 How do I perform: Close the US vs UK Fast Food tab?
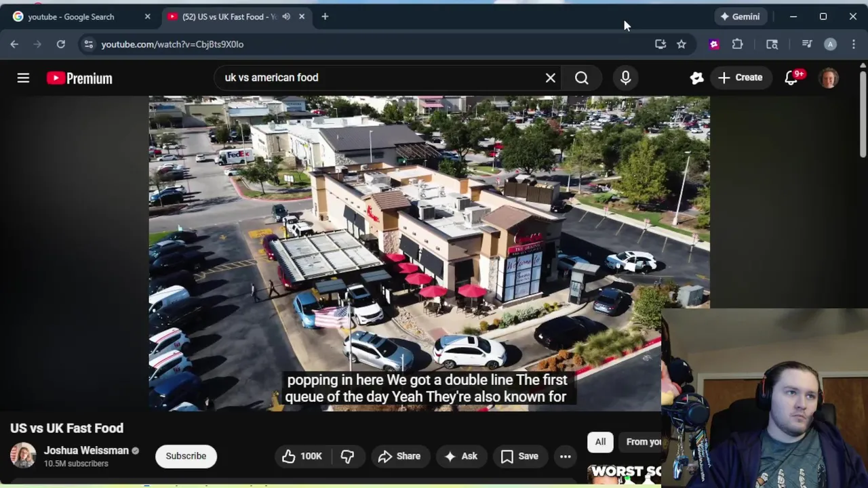[302, 17]
